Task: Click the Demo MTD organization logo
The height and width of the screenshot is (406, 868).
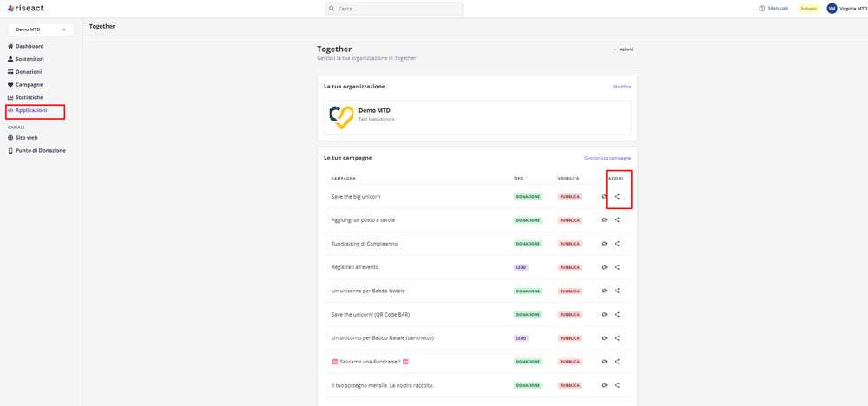Action: (x=342, y=117)
